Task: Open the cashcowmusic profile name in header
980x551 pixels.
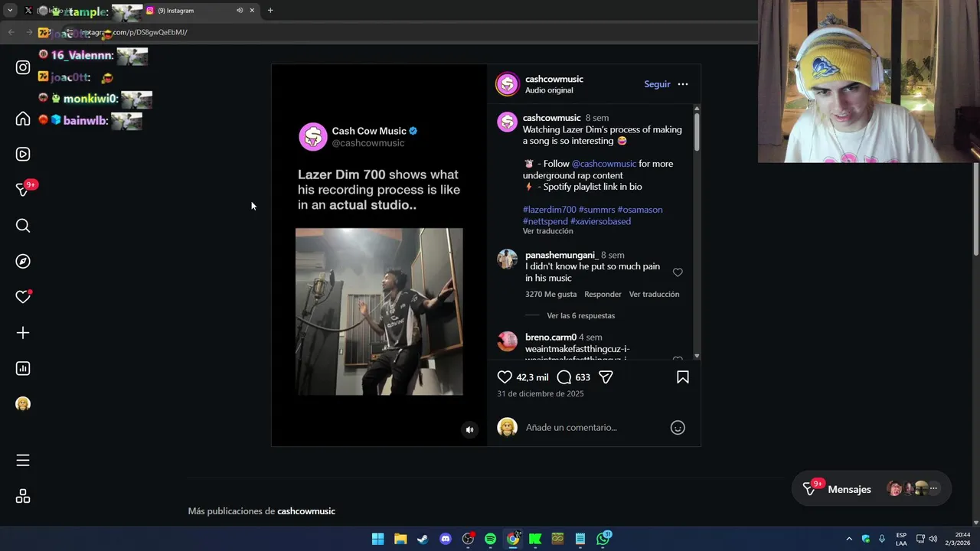Action: click(x=554, y=79)
